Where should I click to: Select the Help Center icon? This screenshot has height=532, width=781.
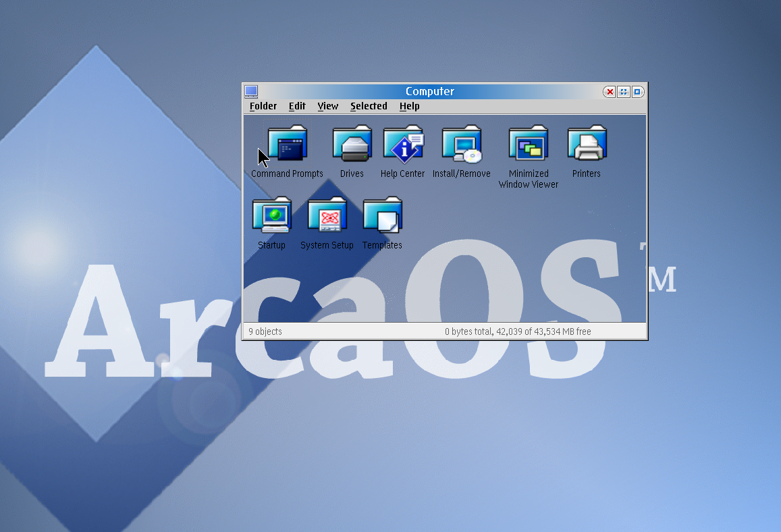(x=404, y=144)
